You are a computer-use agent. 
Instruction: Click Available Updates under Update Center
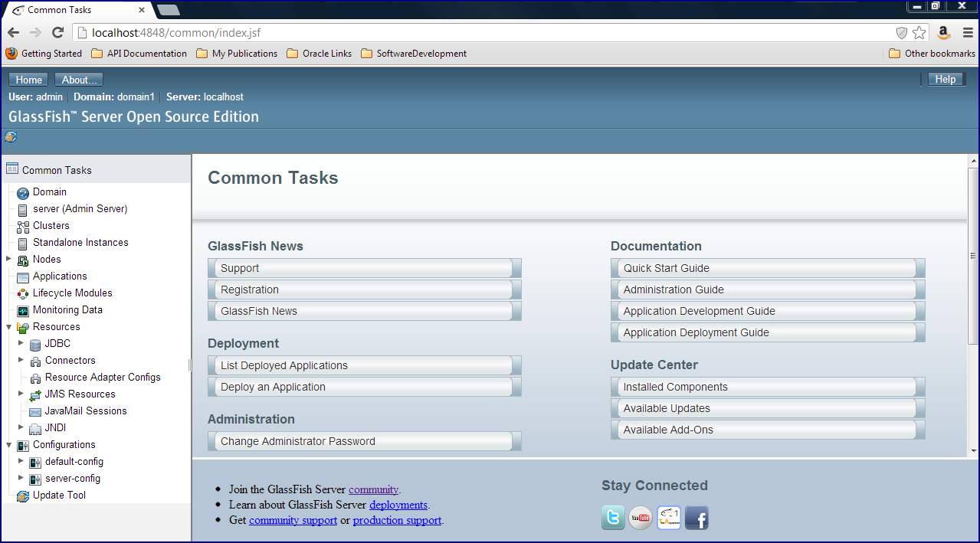(768, 408)
